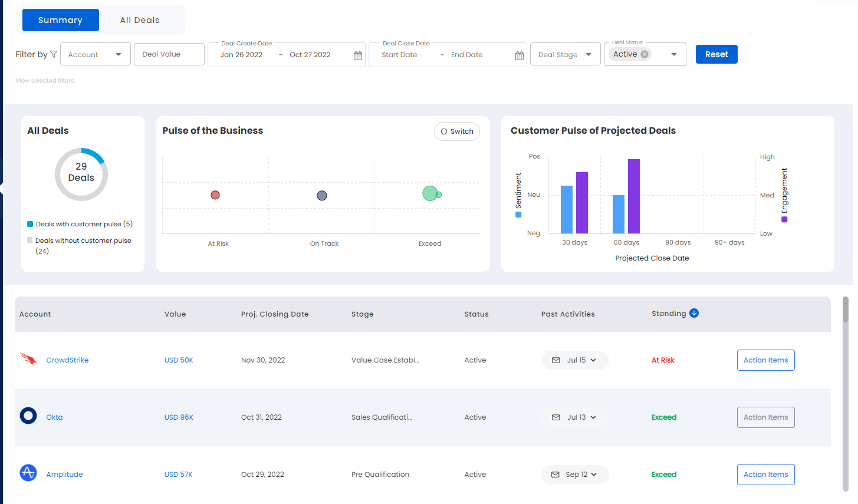Click the mail icon beside Jul 15
Screen dimensions: 858x504
pyautogui.click(x=555, y=360)
